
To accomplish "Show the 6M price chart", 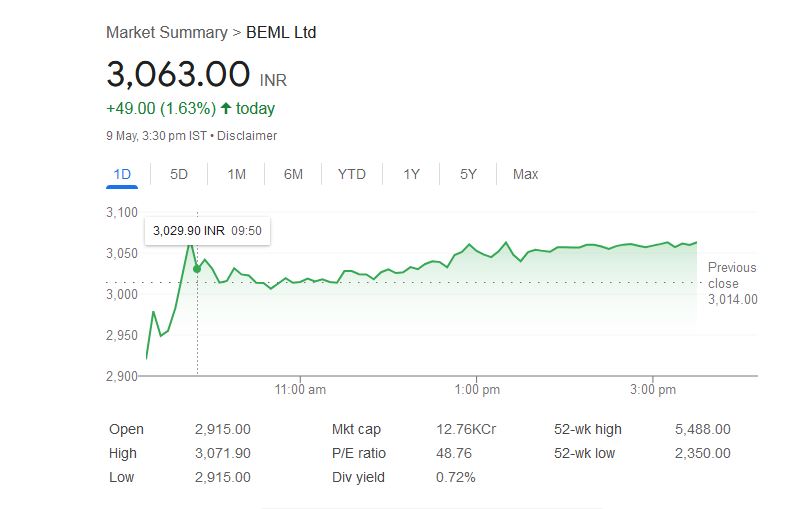I will pyautogui.click(x=293, y=174).
